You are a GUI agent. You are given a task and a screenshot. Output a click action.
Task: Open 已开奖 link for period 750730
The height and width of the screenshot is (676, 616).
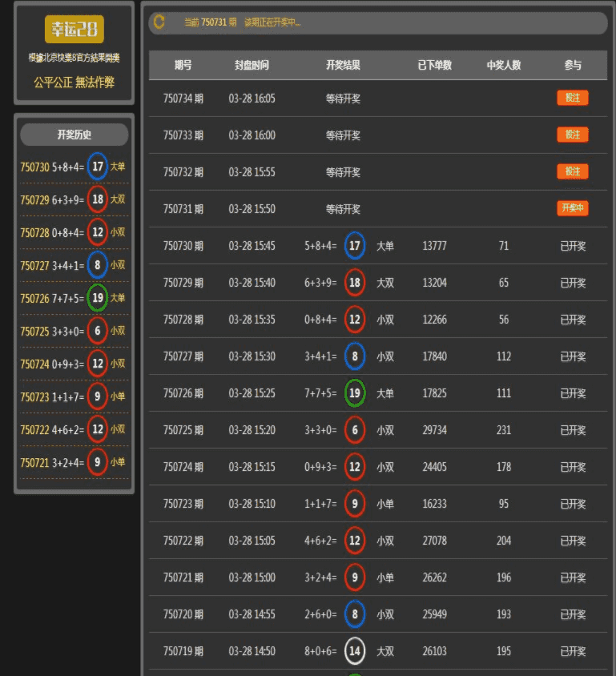tap(573, 246)
